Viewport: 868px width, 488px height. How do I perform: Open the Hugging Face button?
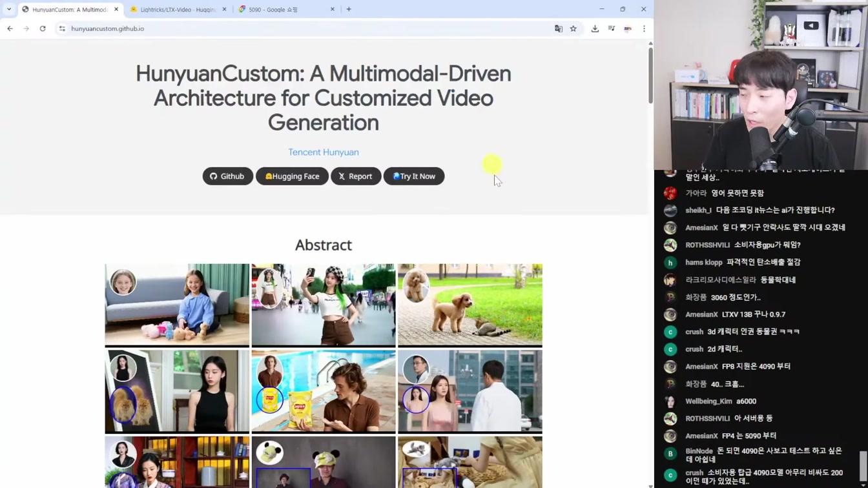pos(292,176)
